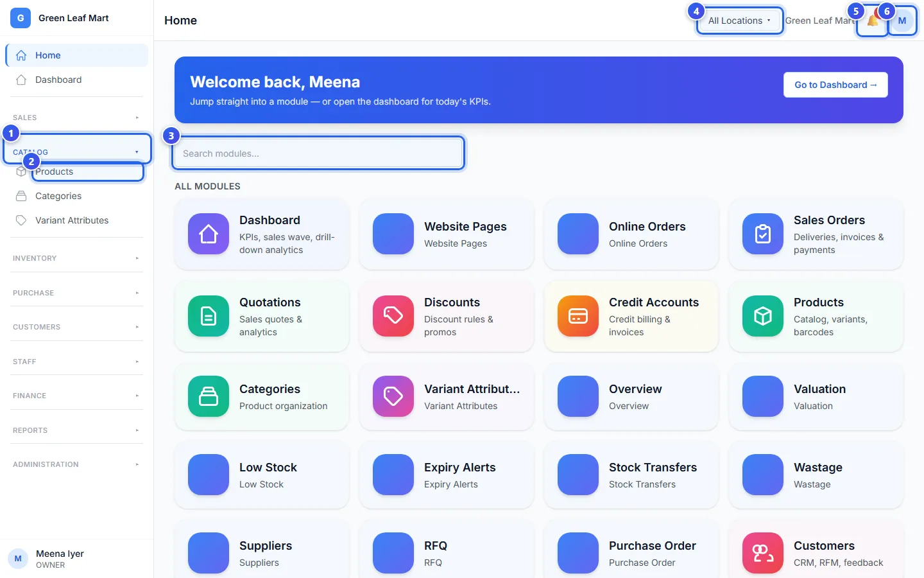Click the Customers people icon
Screen dimensions: 924x578
(x=763, y=553)
